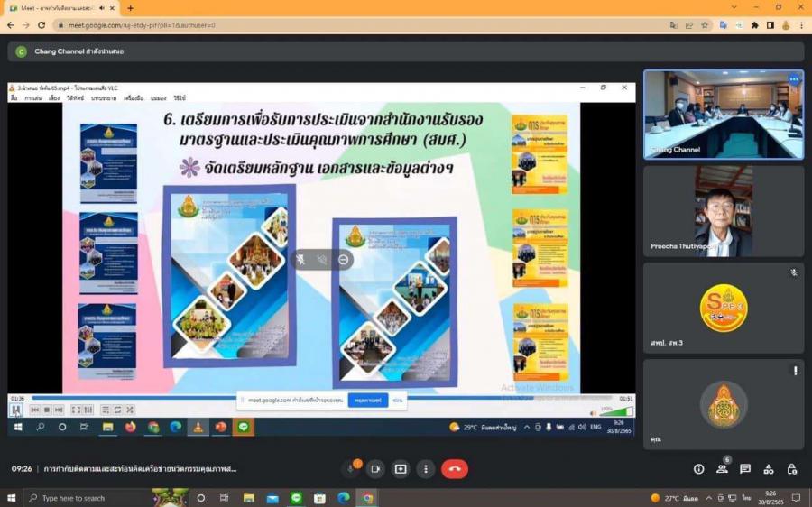Open a new Chrome tab
The height and width of the screenshot is (507, 812).
pos(131,8)
